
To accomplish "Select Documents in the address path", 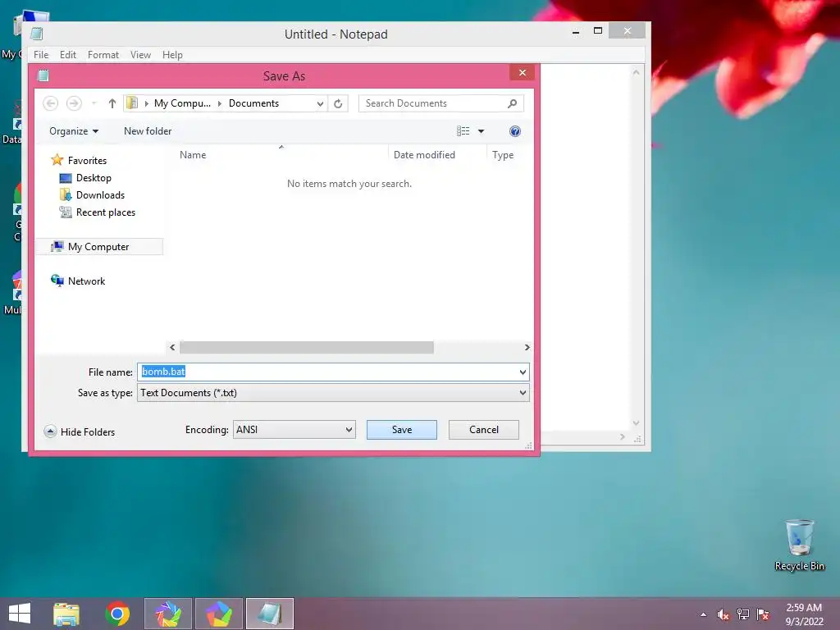I will pos(253,103).
